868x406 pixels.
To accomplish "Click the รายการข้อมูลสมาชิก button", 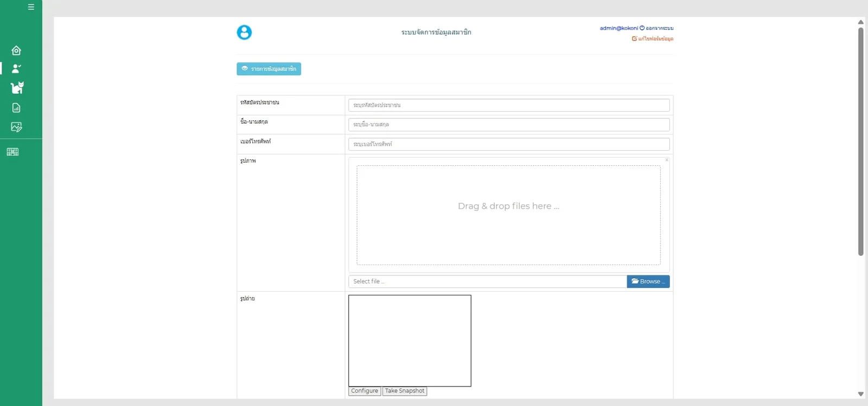I will click(x=269, y=69).
